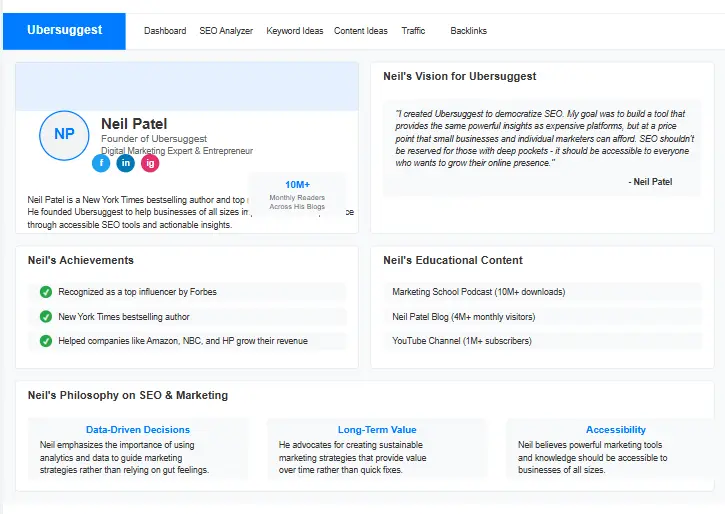The height and width of the screenshot is (514, 725).
Task: Open the Traffic section
Action: [x=413, y=31]
